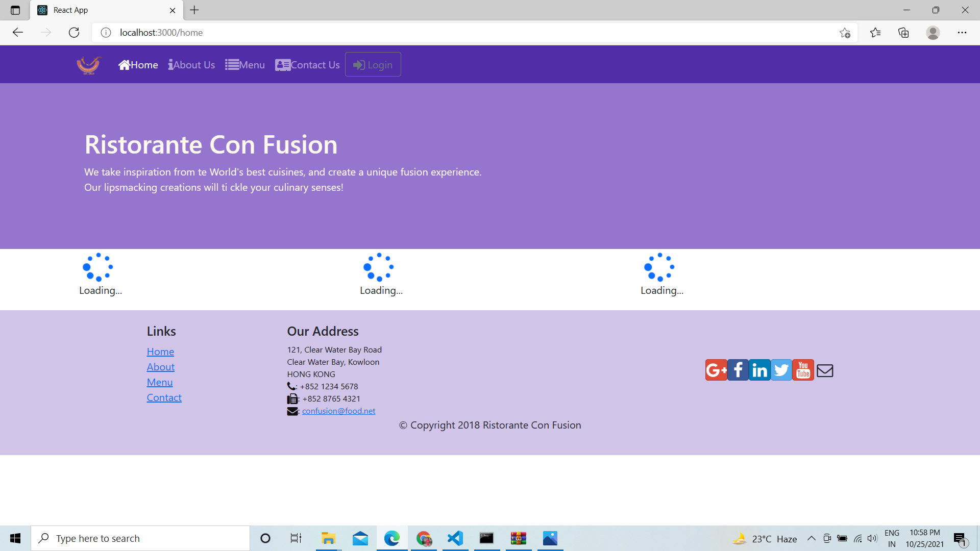This screenshot has height=551, width=980.
Task: Open the weather 23°C Haze widget
Action: coord(765,538)
